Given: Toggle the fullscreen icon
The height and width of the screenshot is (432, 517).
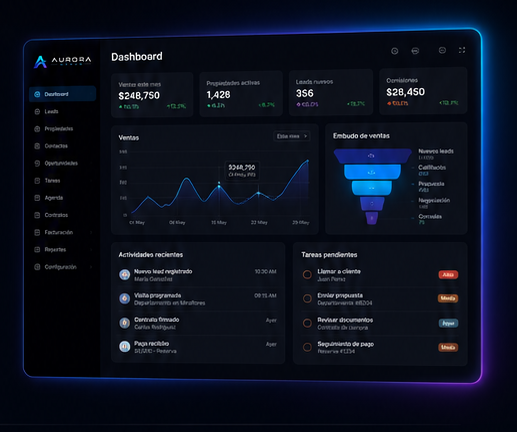Looking at the screenshot, I should 462,50.
